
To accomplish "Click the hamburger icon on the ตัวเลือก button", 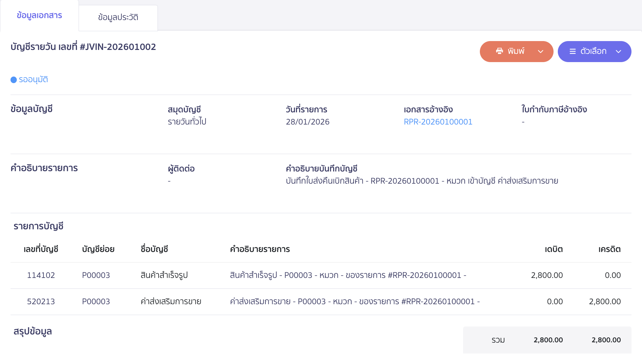I will tap(572, 51).
